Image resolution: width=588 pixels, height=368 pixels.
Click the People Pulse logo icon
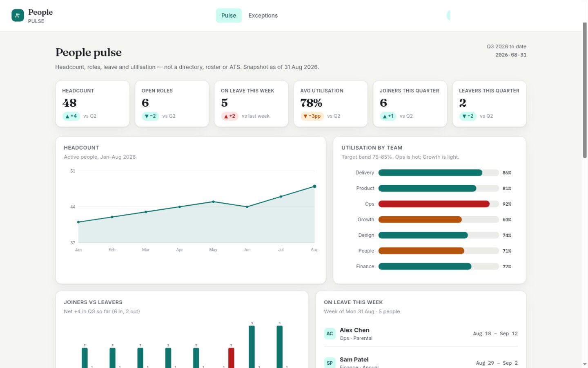coord(18,16)
